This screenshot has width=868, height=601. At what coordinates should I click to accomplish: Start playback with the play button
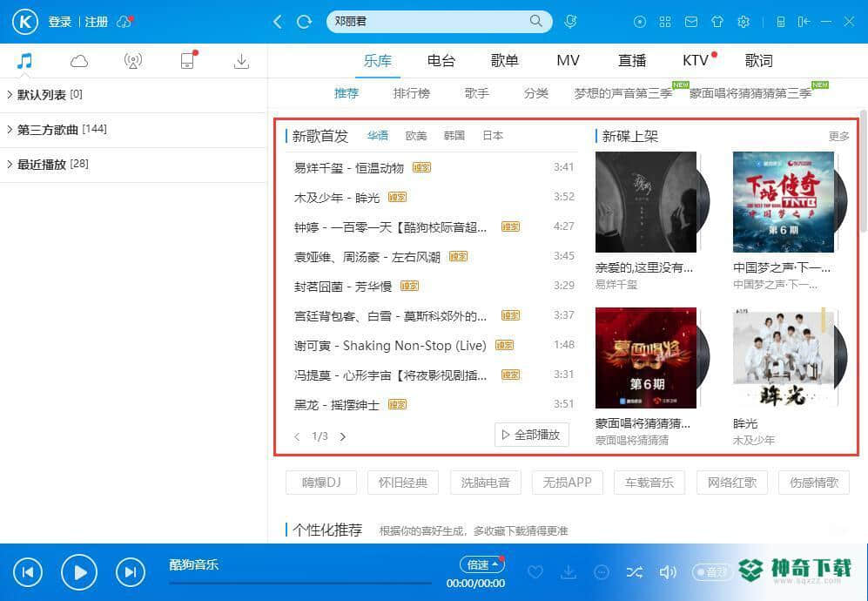(x=79, y=571)
